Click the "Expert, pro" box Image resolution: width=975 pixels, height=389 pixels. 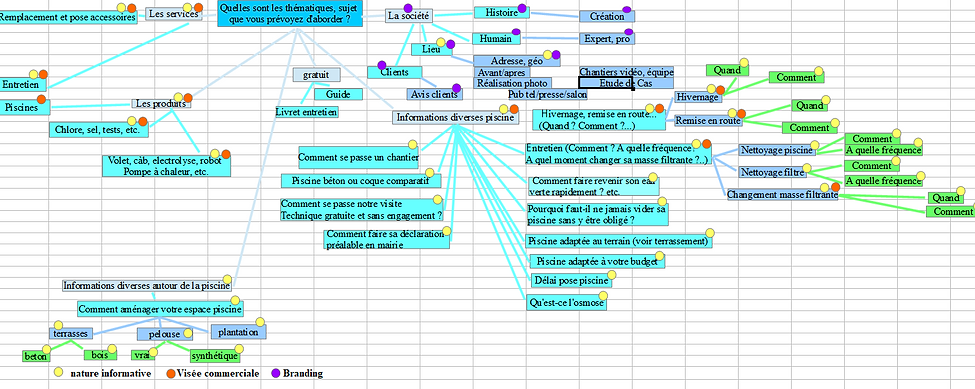[607, 39]
